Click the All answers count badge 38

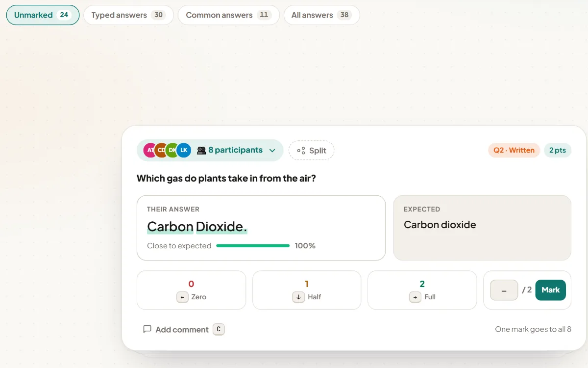[x=344, y=15]
